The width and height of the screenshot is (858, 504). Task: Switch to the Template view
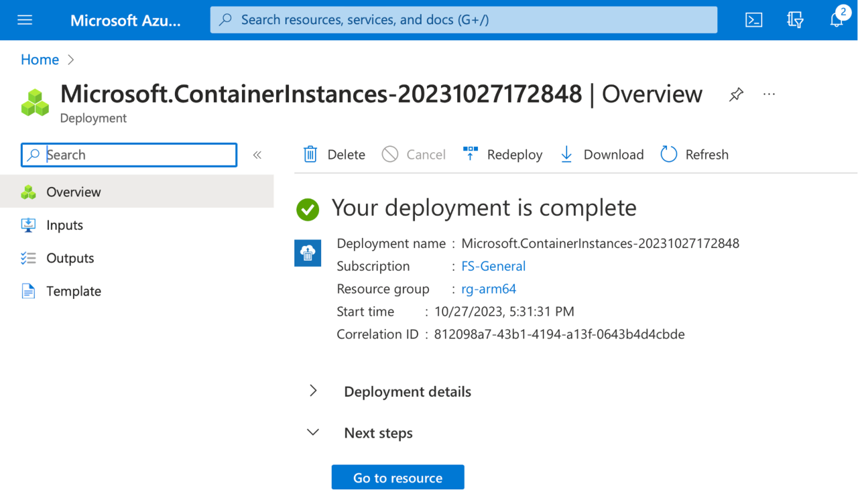[74, 291]
